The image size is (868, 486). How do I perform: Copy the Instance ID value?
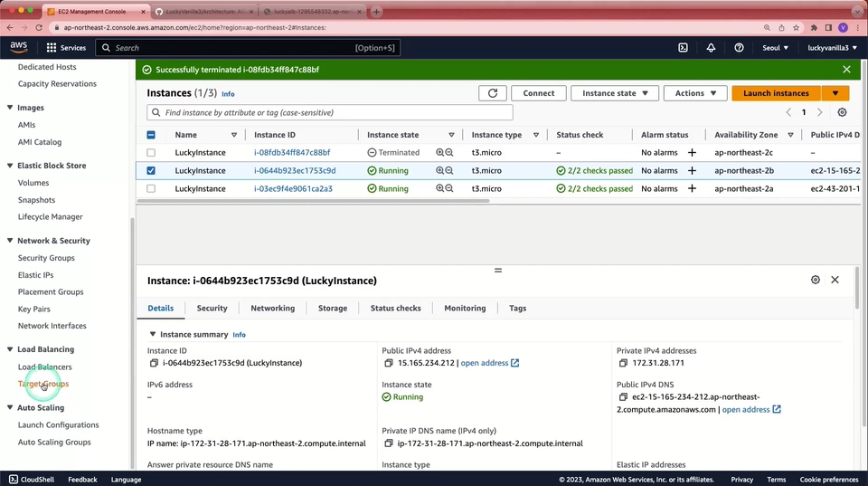point(154,363)
